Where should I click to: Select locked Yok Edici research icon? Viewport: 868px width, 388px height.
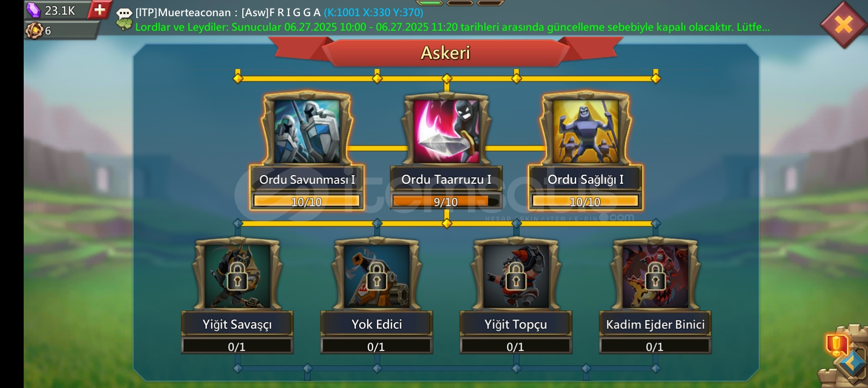377,276
